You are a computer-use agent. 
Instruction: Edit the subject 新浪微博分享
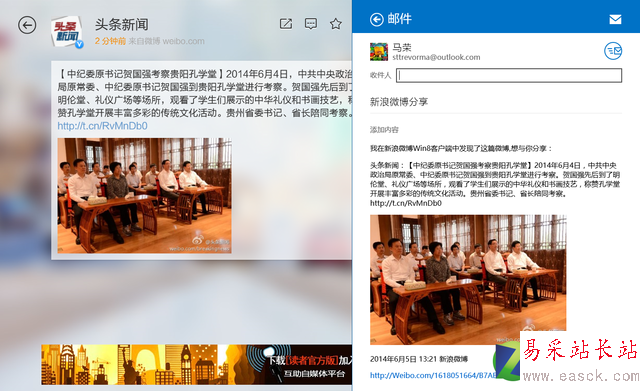(399, 102)
